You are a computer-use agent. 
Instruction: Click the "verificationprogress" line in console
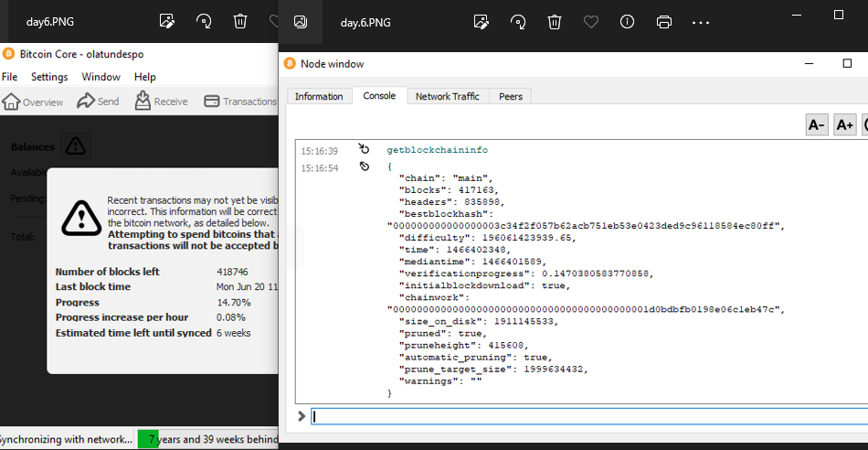[x=526, y=273]
